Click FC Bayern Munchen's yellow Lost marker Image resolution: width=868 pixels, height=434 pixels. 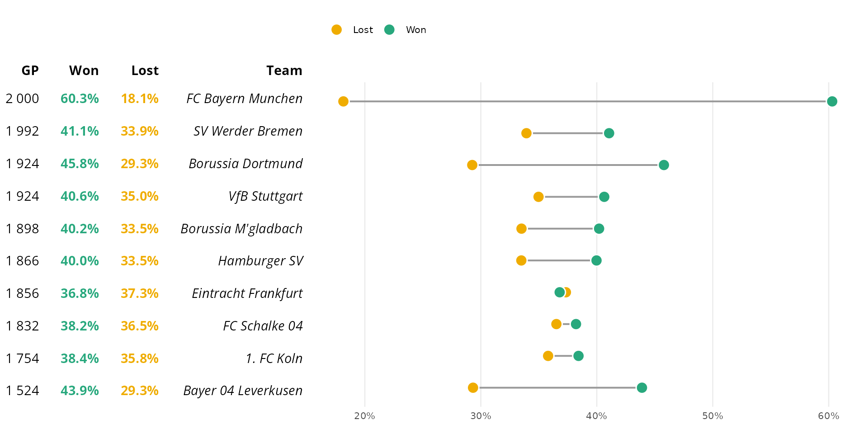[x=344, y=101]
